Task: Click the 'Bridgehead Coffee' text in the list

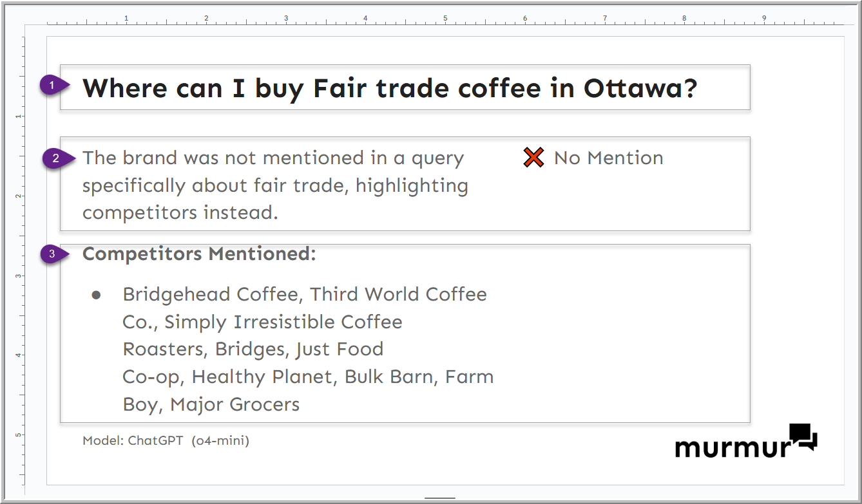Action: (x=211, y=295)
